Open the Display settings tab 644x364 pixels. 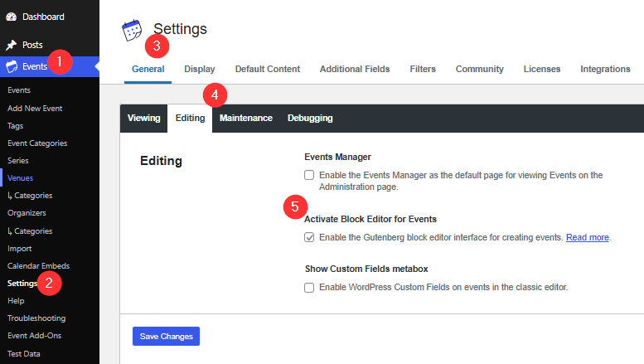pos(199,69)
